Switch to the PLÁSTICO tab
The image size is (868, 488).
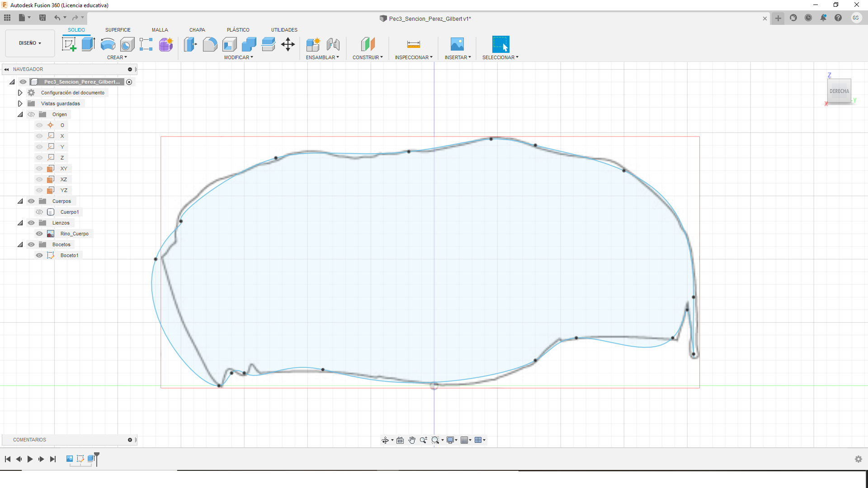pyautogui.click(x=238, y=30)
